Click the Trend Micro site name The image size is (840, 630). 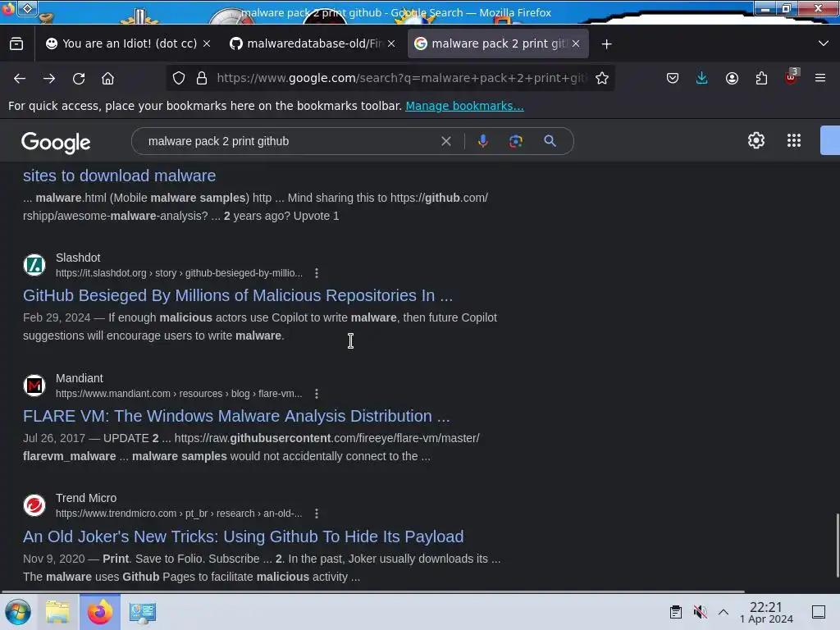click(x=86, y=498)
